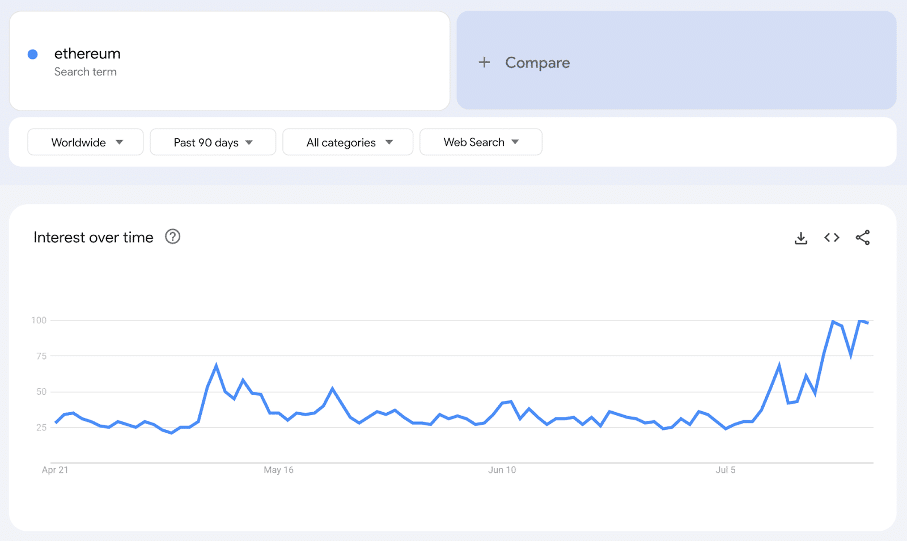Select the Jun 10 date label

point(502,469)
